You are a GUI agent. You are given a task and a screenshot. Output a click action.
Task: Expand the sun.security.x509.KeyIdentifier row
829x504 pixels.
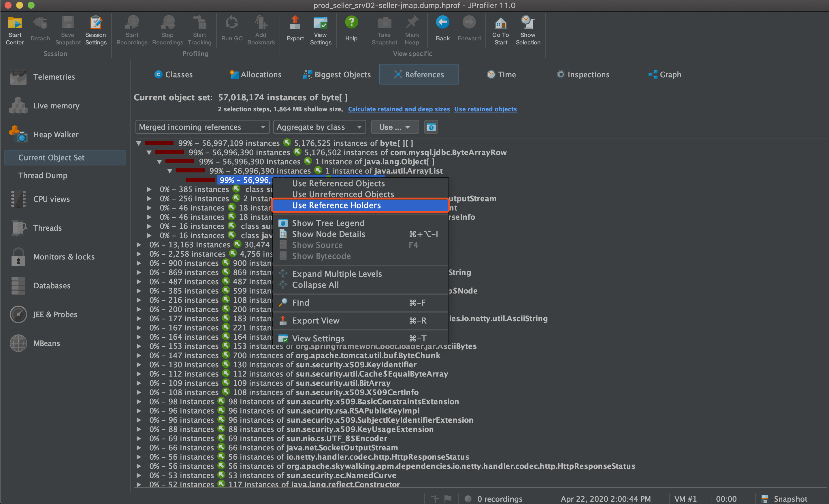(139, 365)
